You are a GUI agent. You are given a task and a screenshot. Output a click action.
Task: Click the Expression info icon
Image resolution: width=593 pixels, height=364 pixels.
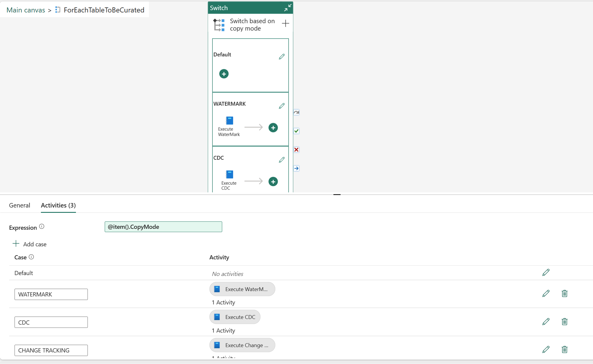click(42, 226)
